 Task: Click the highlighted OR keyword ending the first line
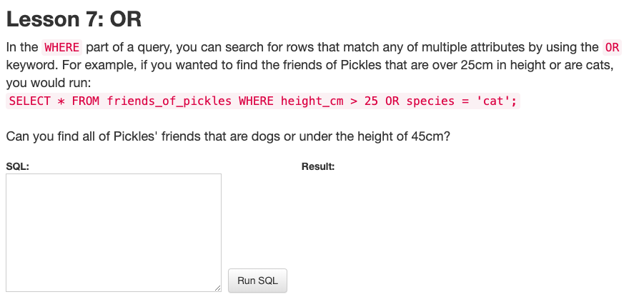(612, 48)
